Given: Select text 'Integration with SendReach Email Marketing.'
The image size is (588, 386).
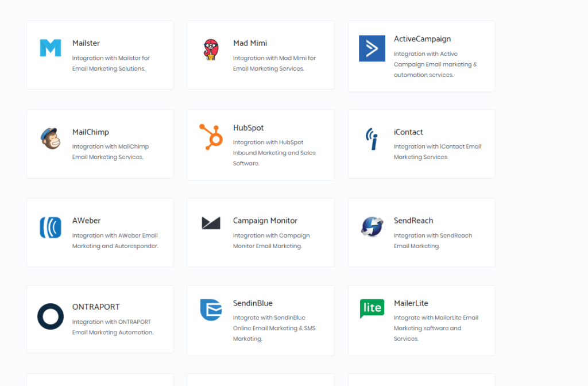Looking at the screenshot, I should pyautogui.click(x=433, y=241).
